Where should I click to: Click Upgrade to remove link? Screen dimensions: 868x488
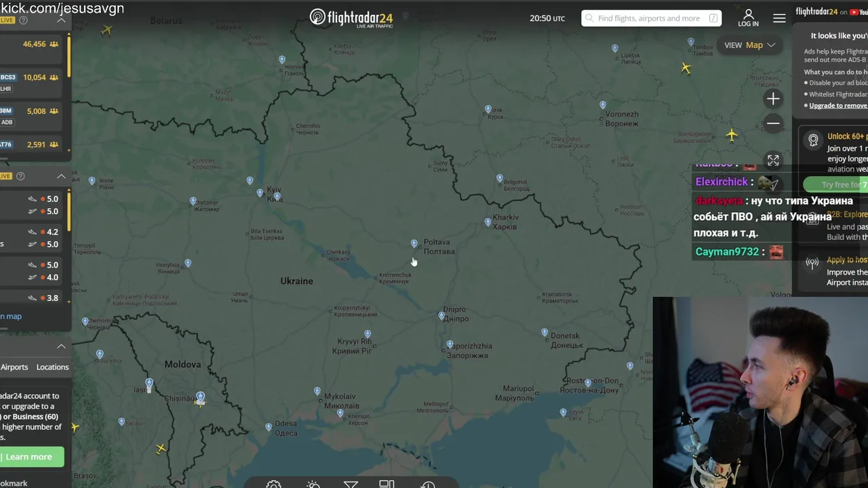point(839,106)
